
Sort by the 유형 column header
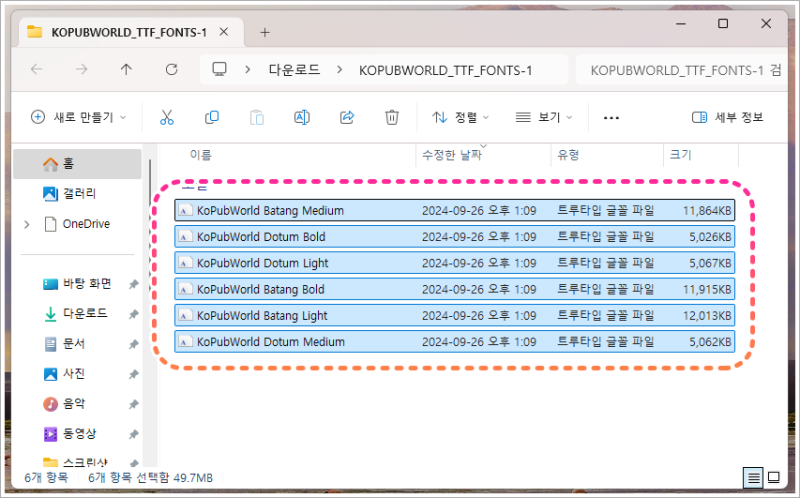[568, 155]
